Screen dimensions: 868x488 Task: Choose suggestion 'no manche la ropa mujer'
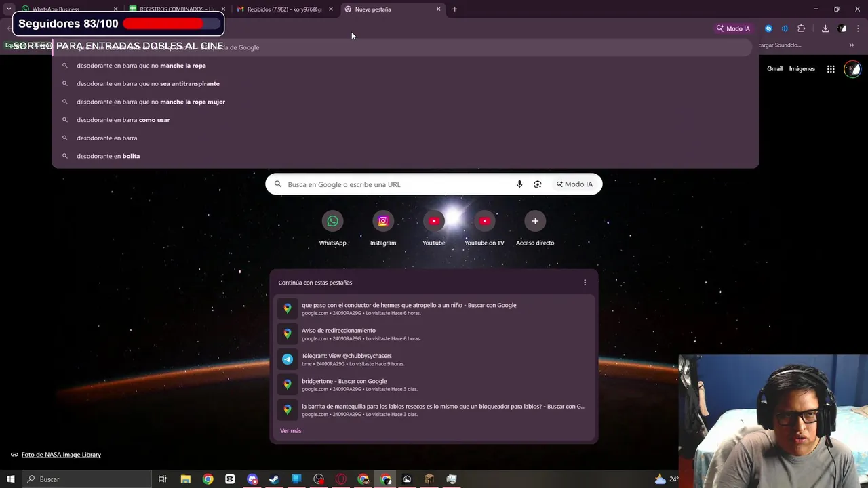(406, 102)
